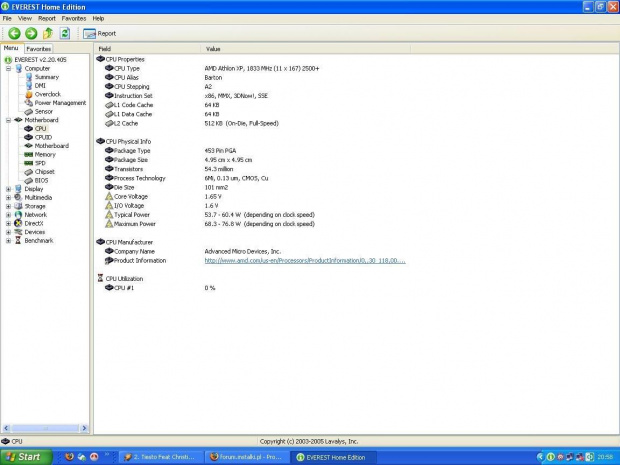This screenshot has width=620, height=465.
Task: Open the BIOS page in the sidebar
Action: click(41, 180)
